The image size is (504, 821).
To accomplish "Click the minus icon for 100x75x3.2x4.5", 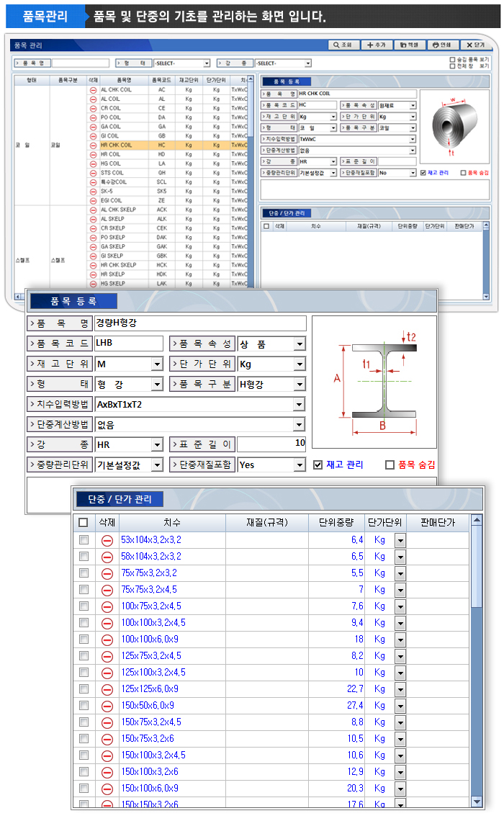I will pyautogui.click(x=107, y=607).
